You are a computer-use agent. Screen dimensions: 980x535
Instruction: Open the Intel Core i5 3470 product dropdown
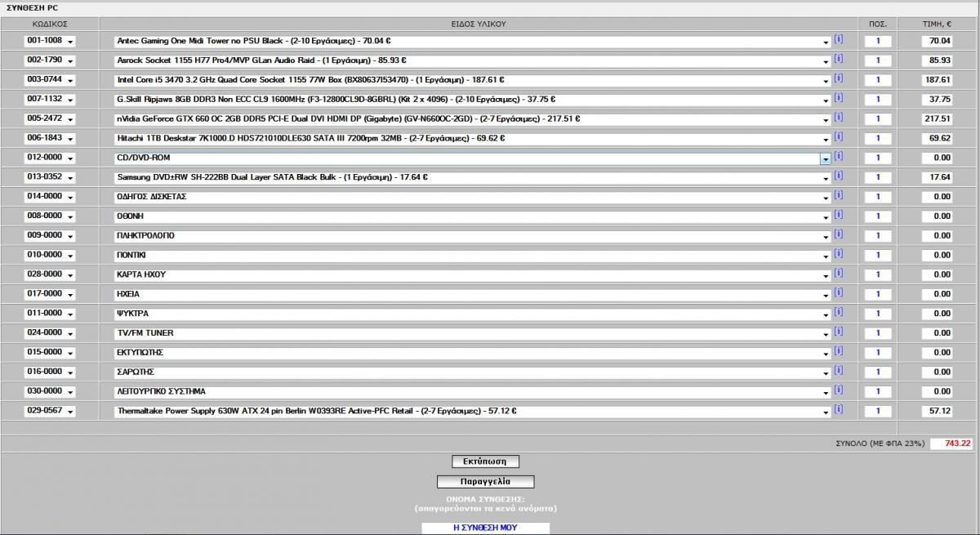(473, 80)
